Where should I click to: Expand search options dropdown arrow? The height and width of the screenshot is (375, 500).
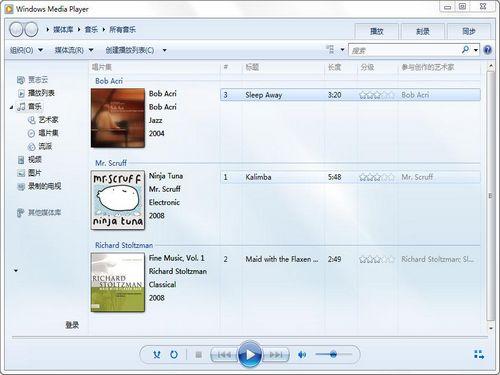(476, 50)
